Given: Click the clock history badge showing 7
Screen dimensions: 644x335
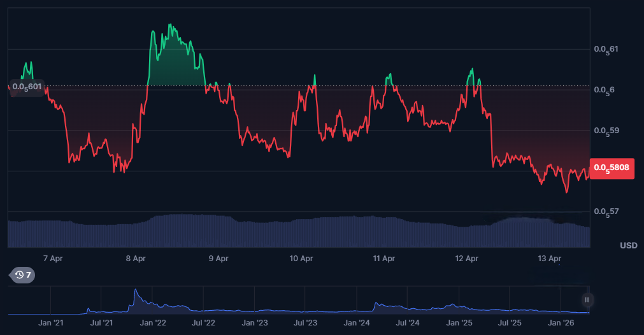Looking at the screenshot, I should click(x=22, y=275).
